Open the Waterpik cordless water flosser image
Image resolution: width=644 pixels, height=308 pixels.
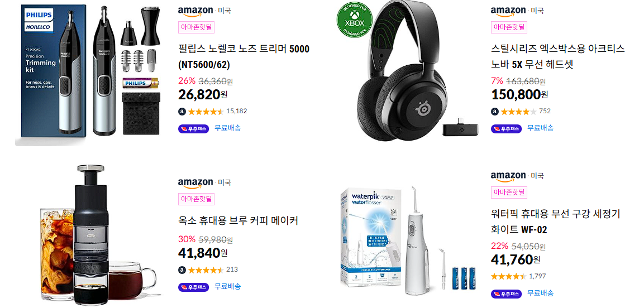[x=407, y=240]
